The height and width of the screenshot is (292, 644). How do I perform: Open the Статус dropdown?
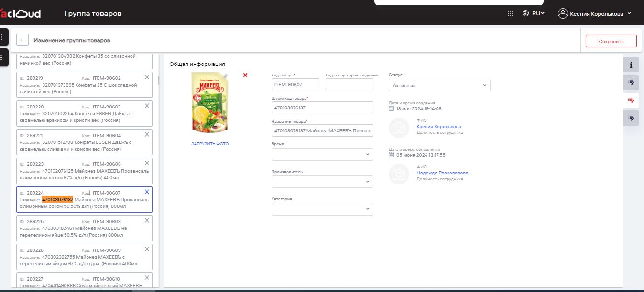(x=439, y=85)
